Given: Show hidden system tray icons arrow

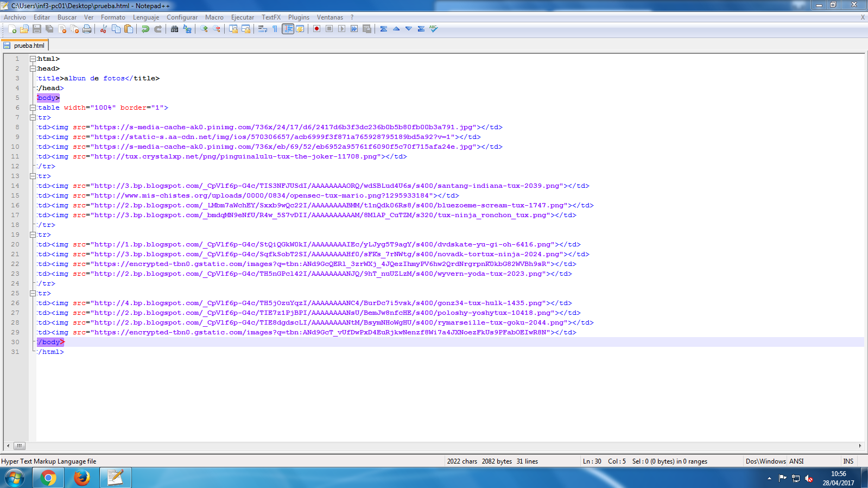Looking at the screenshot, I should (769, 478).
